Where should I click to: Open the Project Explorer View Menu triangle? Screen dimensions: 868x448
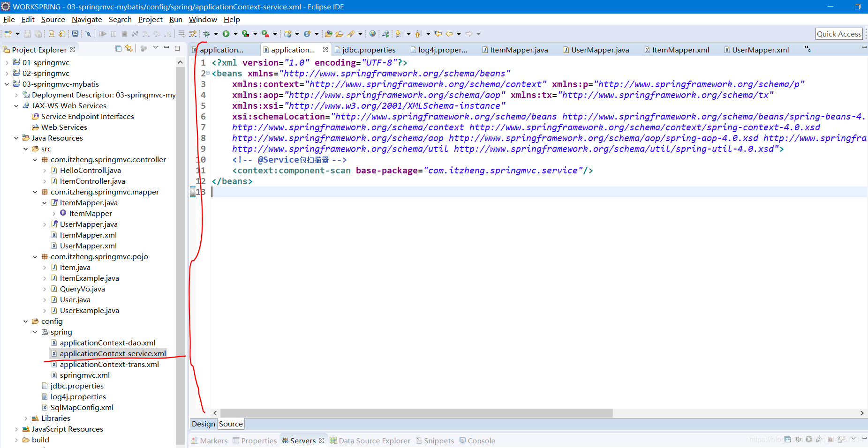[x=156, y=48]
